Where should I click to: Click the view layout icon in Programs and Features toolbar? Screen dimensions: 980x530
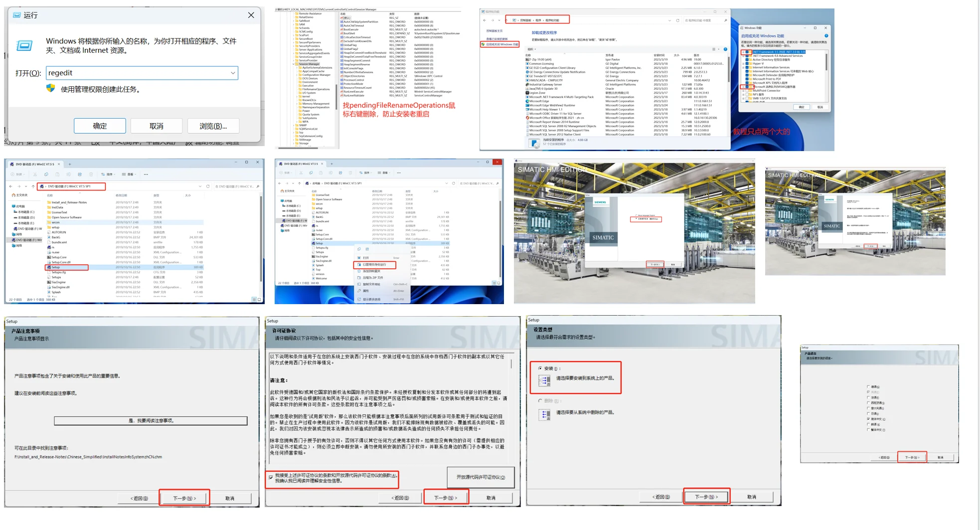pyautogui.click(x=714, y=49)
